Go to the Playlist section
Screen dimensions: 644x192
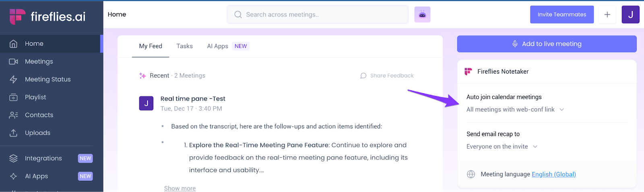pyautogui.click(x=52, y=97)
